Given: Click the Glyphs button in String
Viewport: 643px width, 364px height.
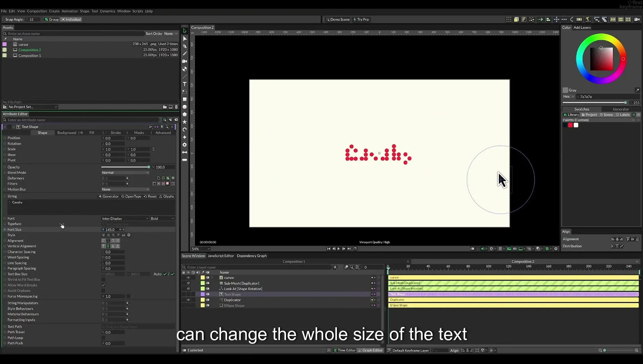Looking at the screenshot, I should click(x=166, y=196).
